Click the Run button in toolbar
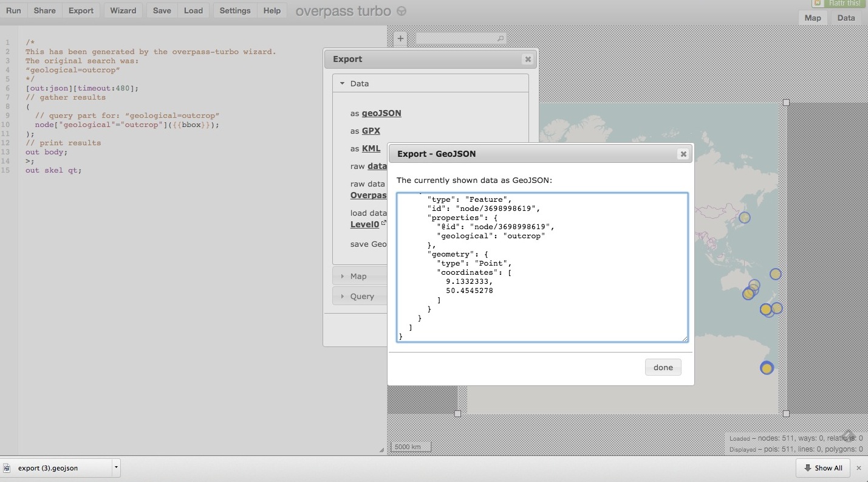This screenshot has height=482, width=868. [13, 10]
